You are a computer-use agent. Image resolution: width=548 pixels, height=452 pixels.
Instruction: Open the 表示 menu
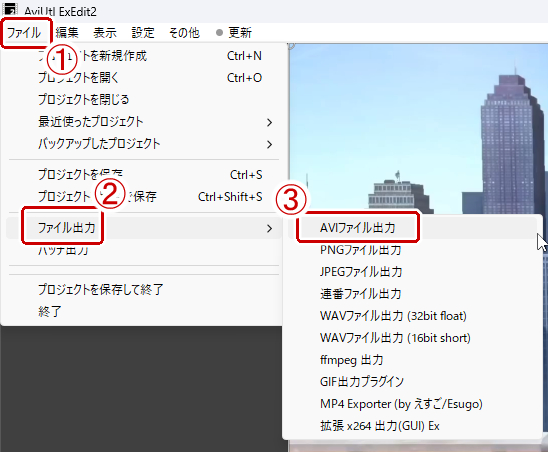coord(105,33)
